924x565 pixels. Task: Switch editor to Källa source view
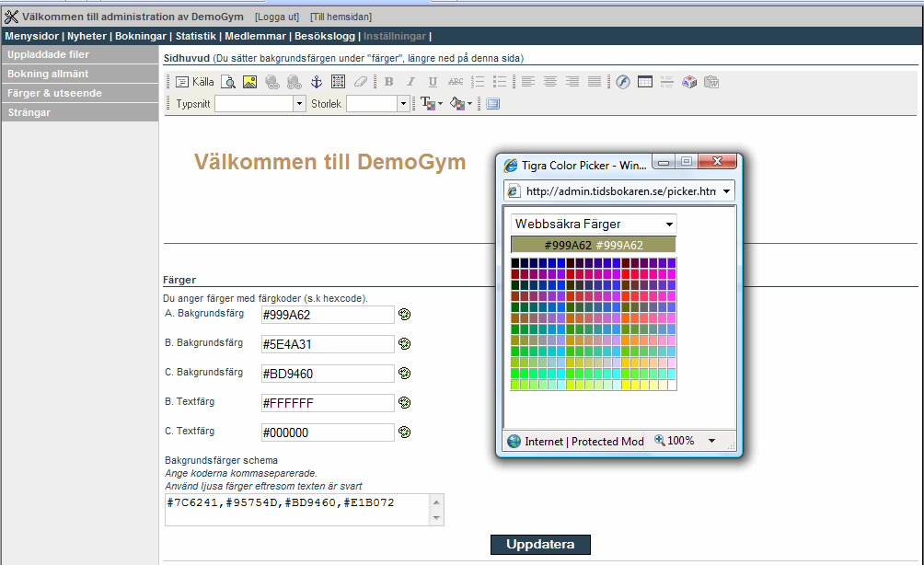click(x=195, y=82)
